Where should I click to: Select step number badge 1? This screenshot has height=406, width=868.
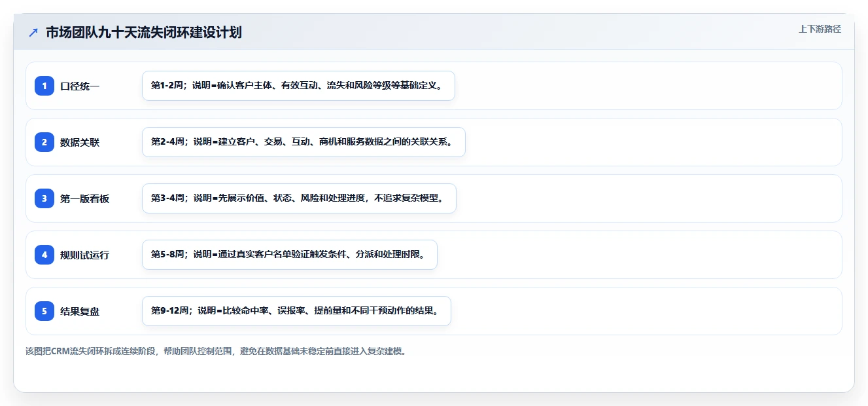44,86
